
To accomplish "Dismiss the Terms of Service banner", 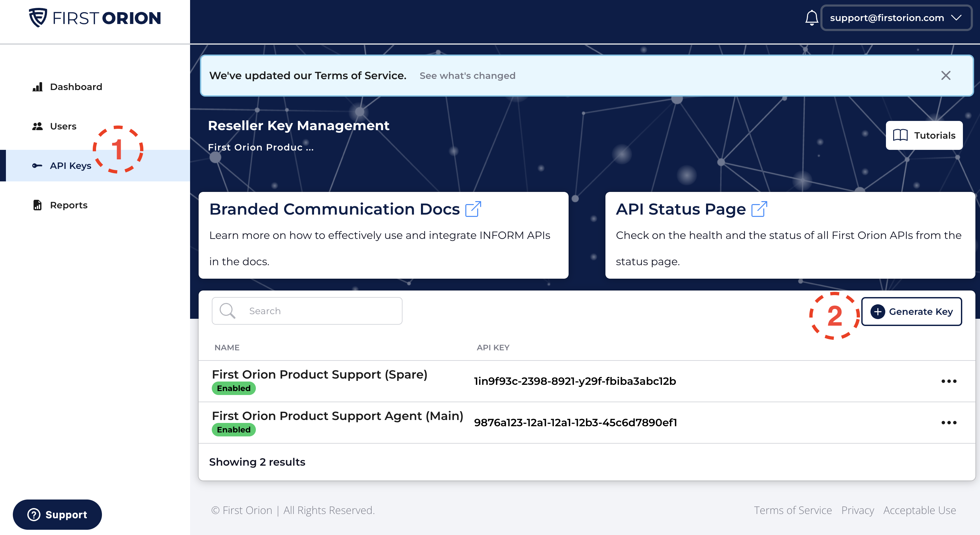I will 945,76.
